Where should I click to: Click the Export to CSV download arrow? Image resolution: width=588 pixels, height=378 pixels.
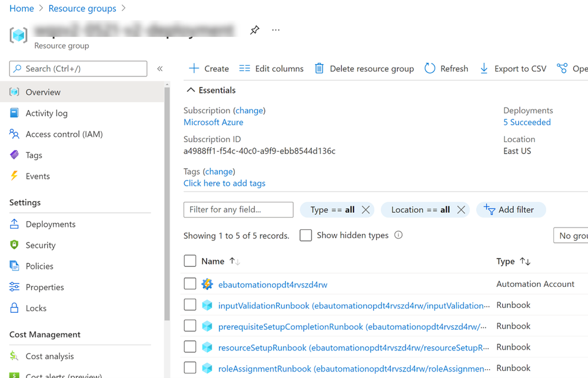[x=484, y=68]
